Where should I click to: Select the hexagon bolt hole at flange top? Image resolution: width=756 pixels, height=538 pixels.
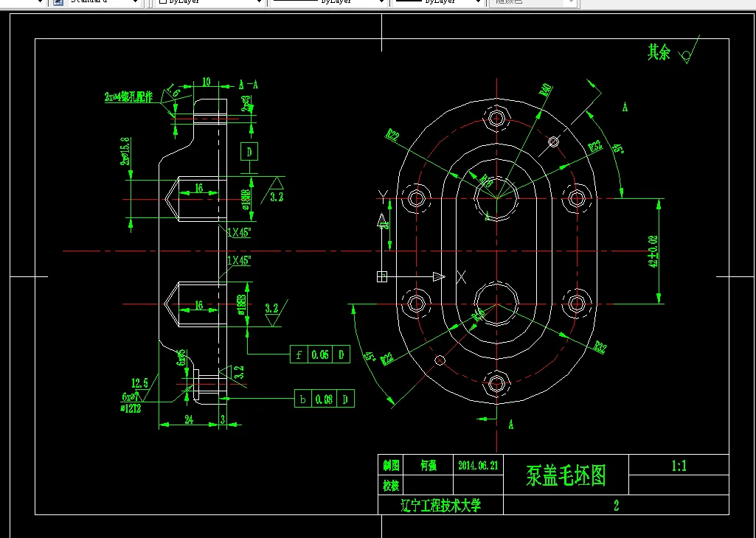click(496, 118)
